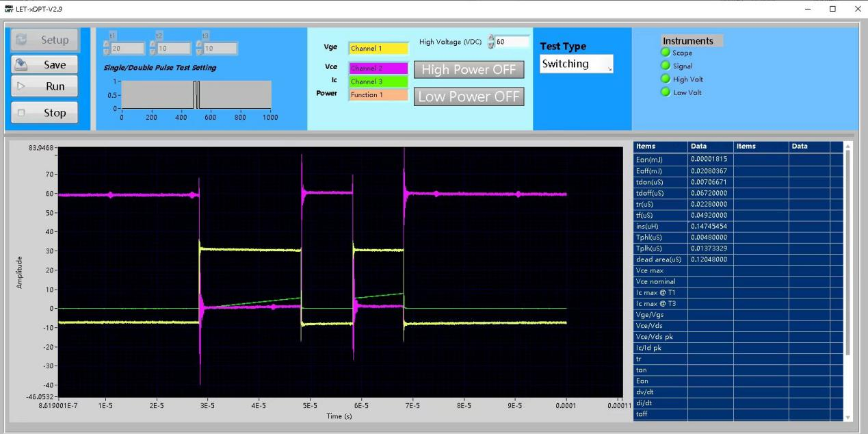
Task: Click the High Voltage (VDC) value field
Action: 512,42
